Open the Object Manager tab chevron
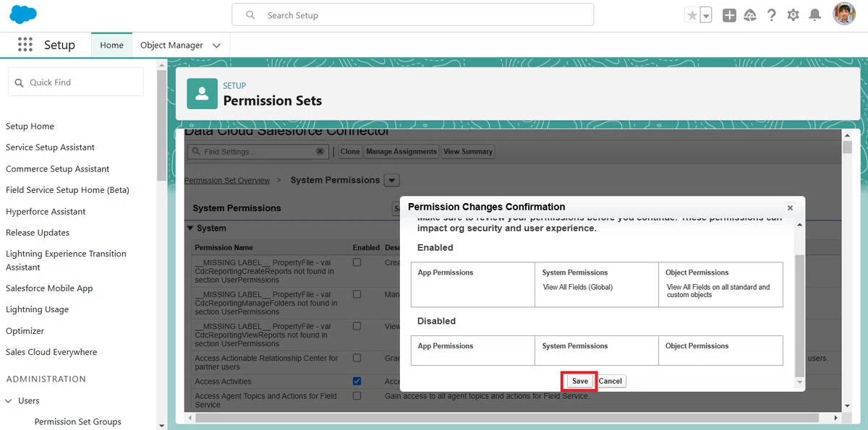868x430 pixels. point(216,45)
